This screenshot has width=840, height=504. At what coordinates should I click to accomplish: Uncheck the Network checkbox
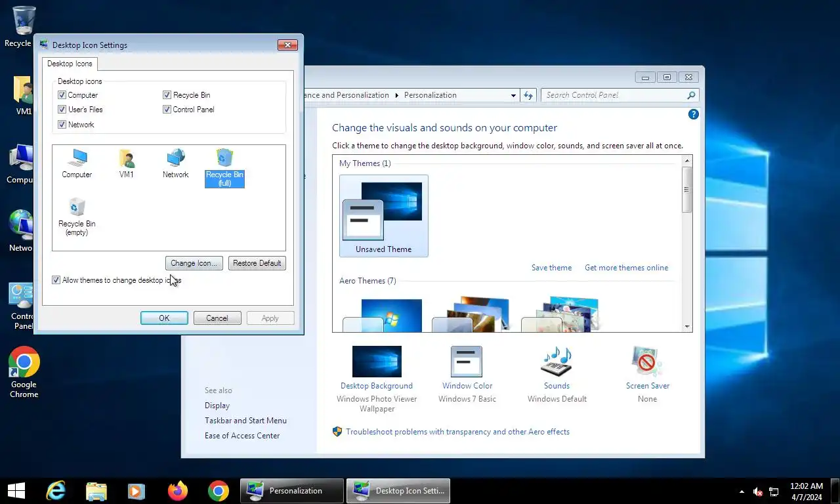pyautogui.click(x=62, y=125)
